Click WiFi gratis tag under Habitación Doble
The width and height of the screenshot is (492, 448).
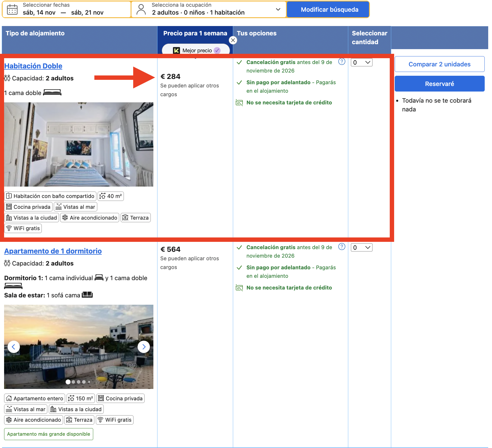click(23, 228)
